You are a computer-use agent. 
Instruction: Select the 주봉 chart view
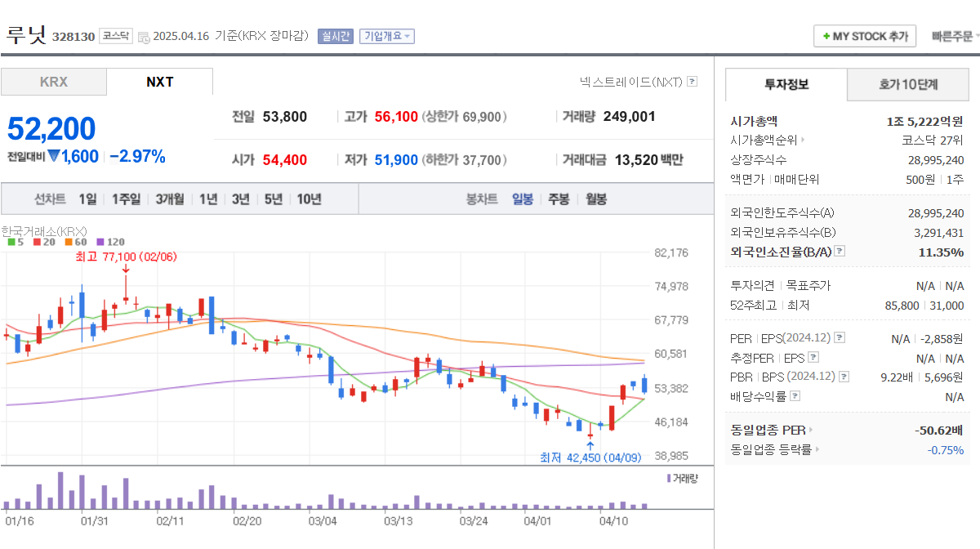[x=559, y=199]
